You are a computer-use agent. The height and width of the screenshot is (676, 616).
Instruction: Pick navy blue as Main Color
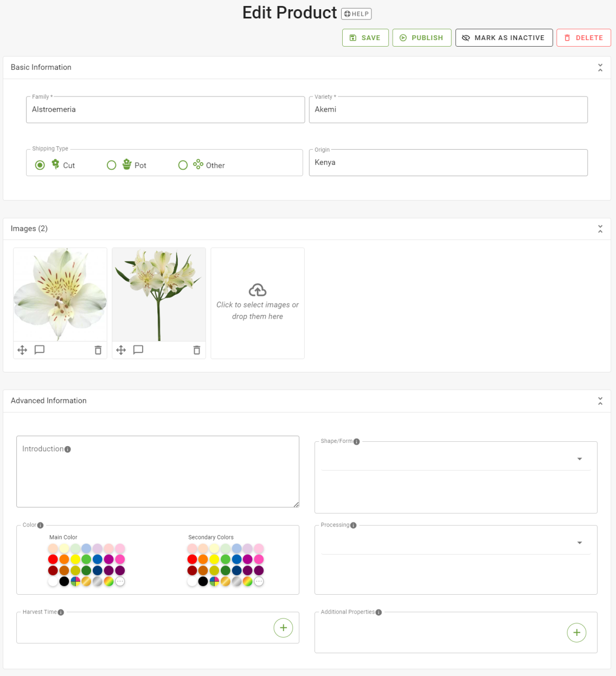click(98, 571)
